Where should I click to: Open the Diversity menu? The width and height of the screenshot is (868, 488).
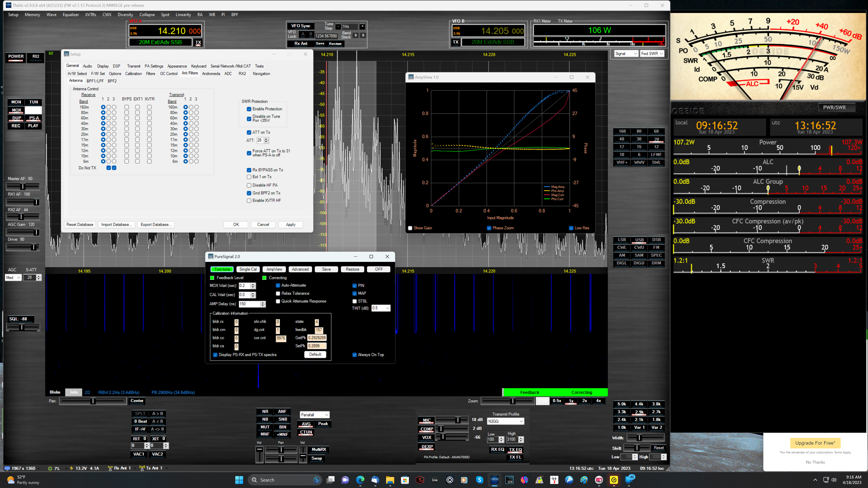[x=125, y=14]
